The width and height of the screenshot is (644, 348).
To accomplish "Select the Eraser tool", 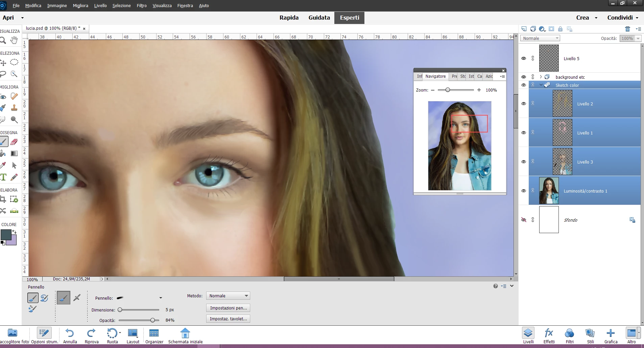I will point(14,142).
